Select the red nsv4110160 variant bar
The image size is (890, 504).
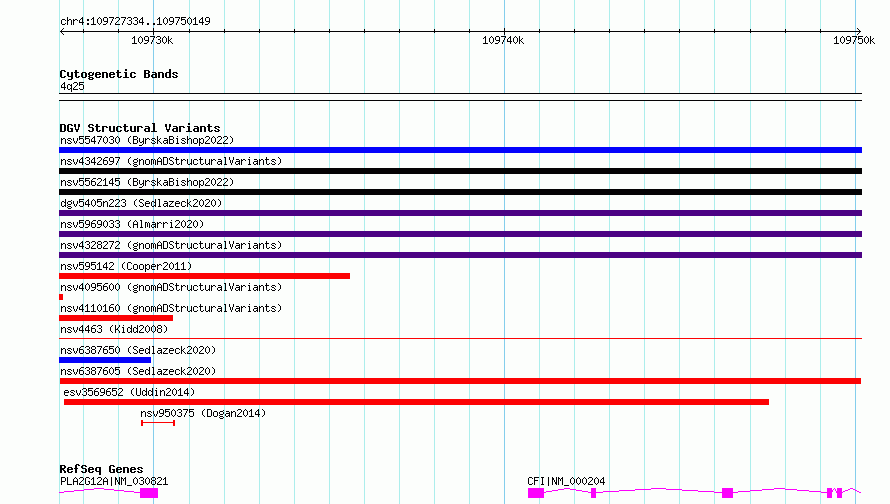(116, 318)
